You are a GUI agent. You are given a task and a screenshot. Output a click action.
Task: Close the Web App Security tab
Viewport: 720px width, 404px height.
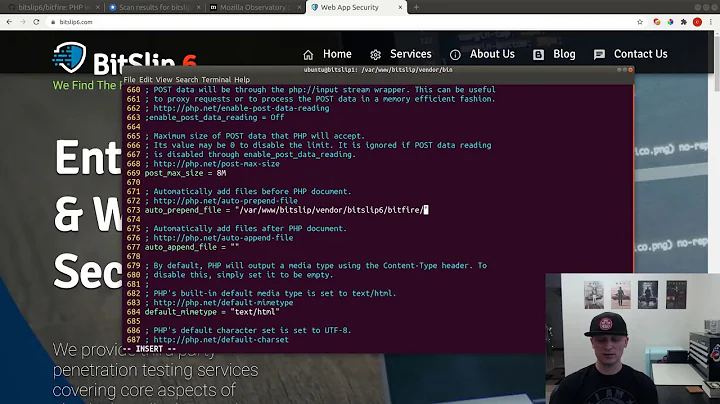pos(400,7)
